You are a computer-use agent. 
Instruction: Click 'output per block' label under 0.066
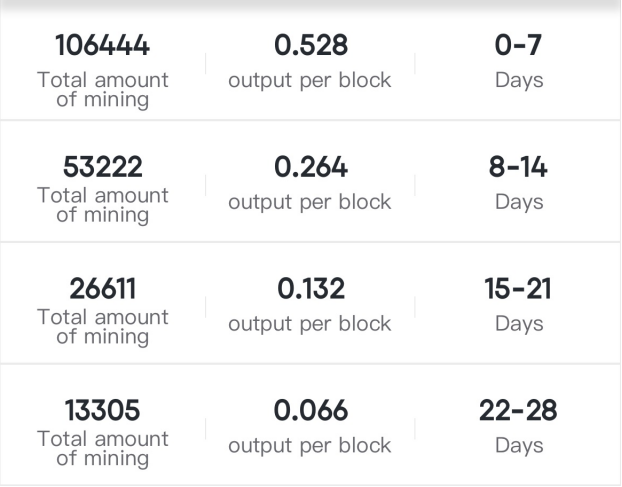click(x=310, y=446)
